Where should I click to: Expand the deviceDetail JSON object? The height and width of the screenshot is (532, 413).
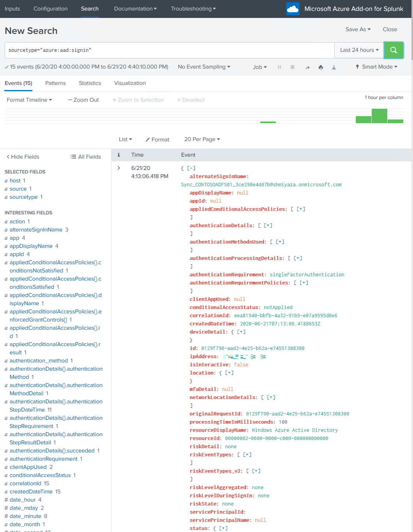[241, 332]
